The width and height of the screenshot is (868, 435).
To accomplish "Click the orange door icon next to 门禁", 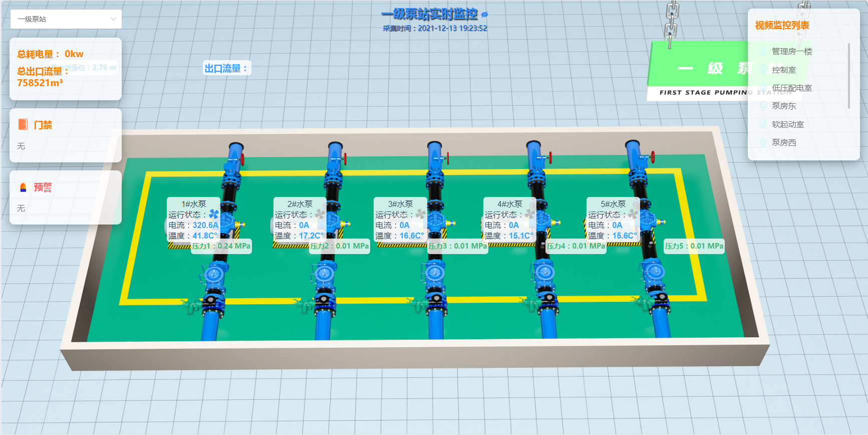I will coord(23,124).
